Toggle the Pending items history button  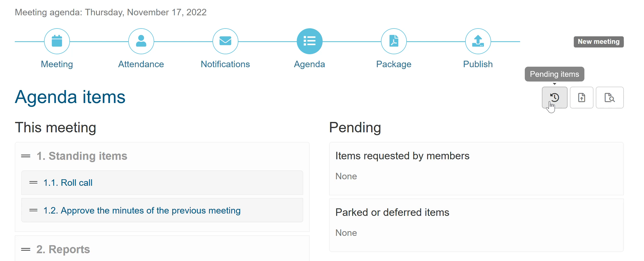[x=554, y=98]
